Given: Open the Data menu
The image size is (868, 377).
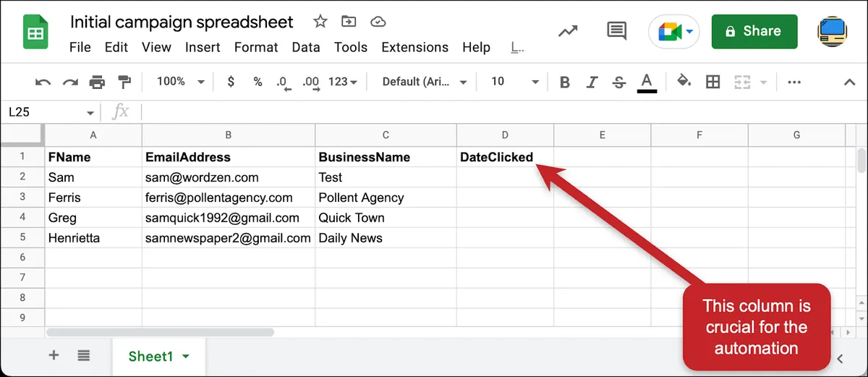Looking at the screenshot, I should 306,47.
